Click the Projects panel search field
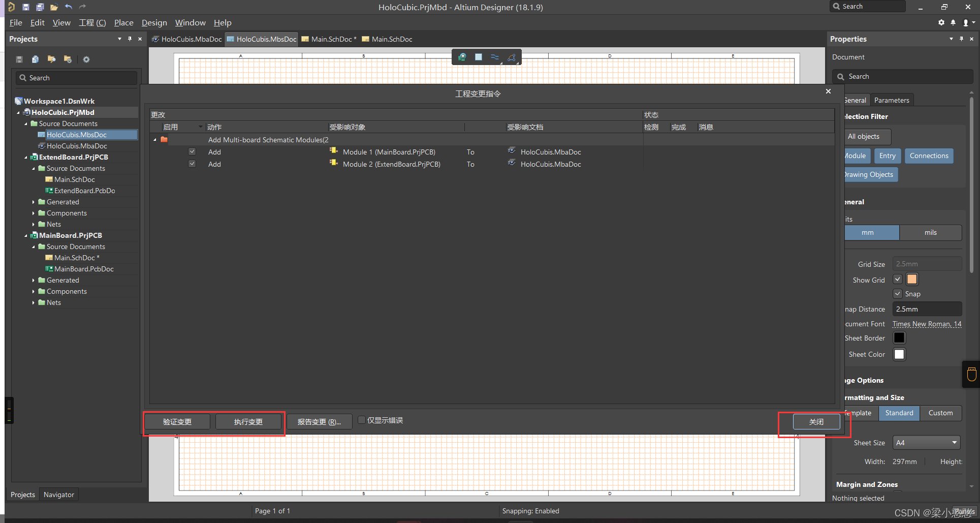Screen dimensions: 980x523 pyautogui.click(x=77, y=78)
